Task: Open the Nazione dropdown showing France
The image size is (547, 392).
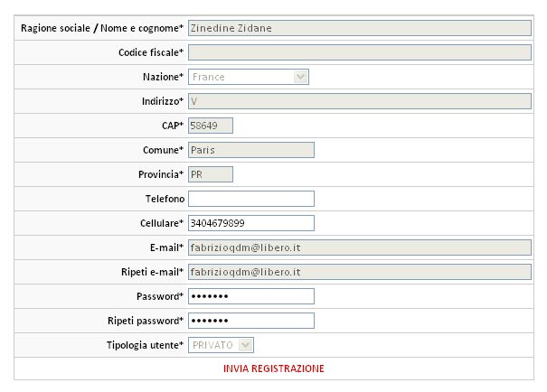Action: 249,77
